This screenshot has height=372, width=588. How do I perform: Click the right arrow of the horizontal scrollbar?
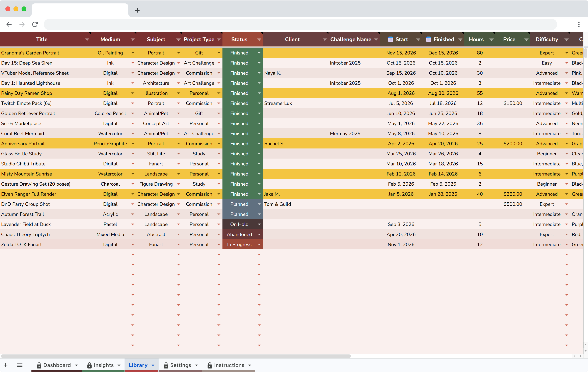click(x=581, y=356)
